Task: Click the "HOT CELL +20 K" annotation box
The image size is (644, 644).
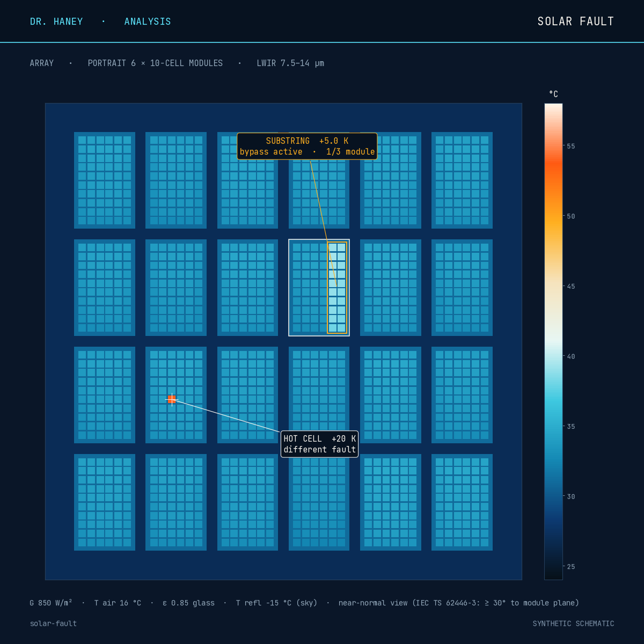Action: click(319, 444)
